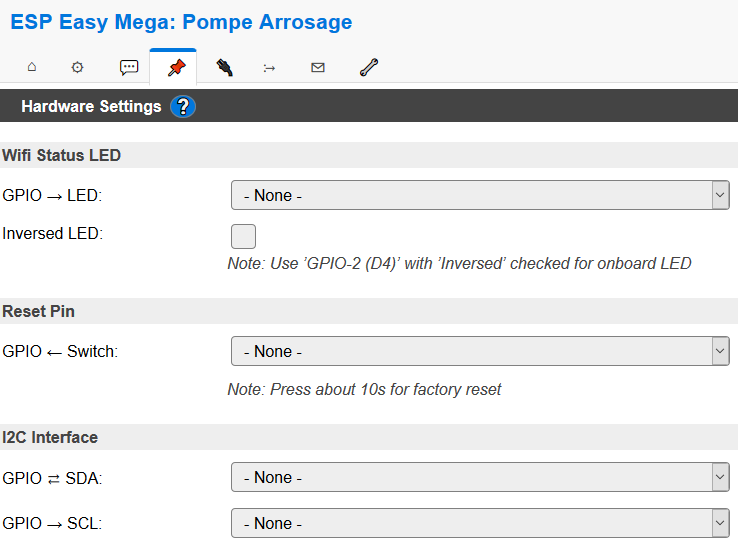Open the Config gear tab

click(x=77, y=67)
